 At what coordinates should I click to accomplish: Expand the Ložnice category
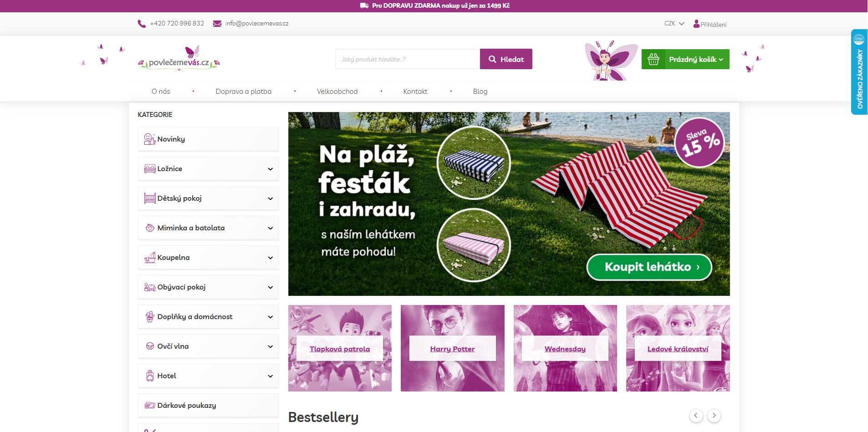271,169
